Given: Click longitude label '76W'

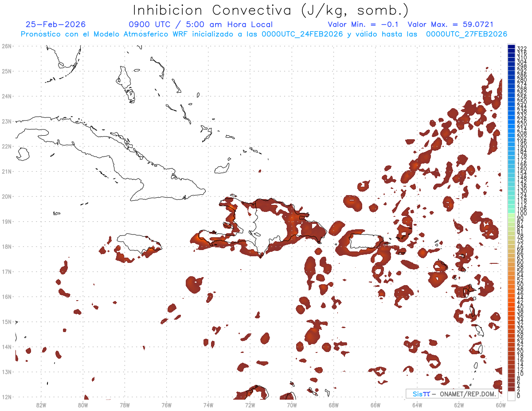Looking at the screenshot, I should pyautogui.click(x=166, y=405).
